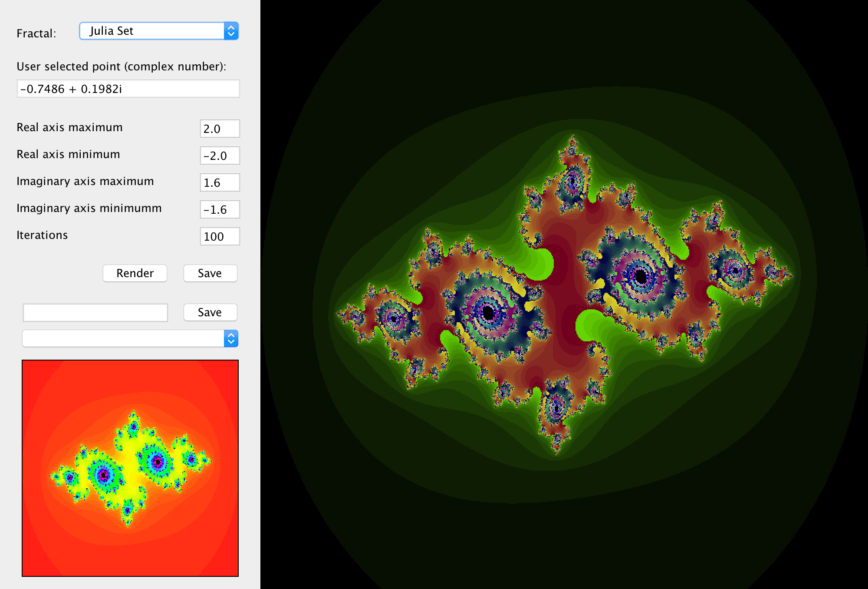Click the large right spiral's black center

[641, 276]
